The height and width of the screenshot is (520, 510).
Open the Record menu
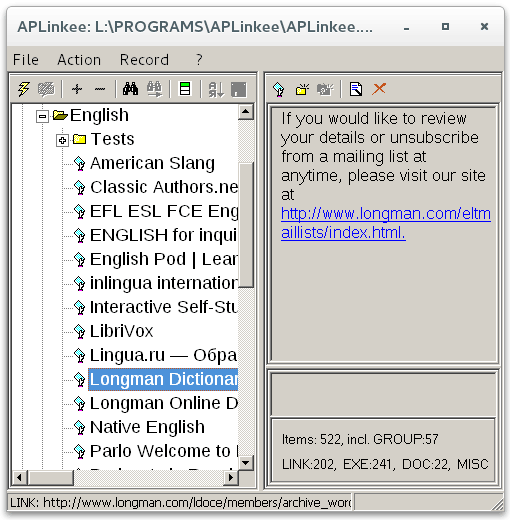144,60
